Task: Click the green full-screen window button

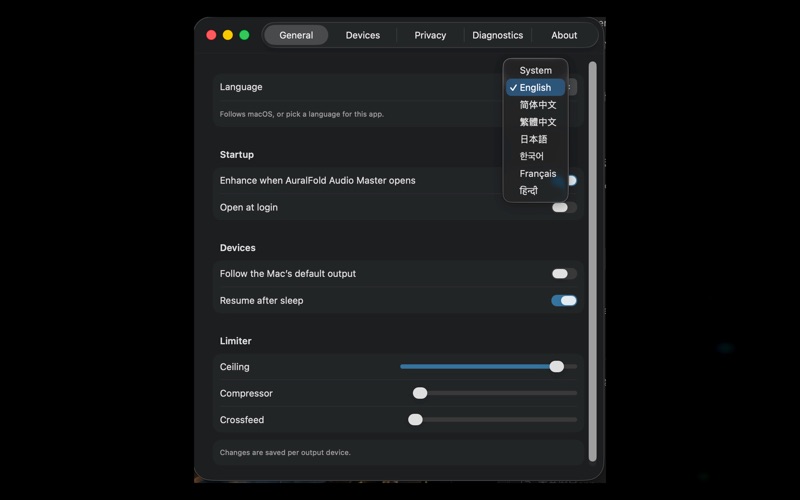Action: coord(244,35)
